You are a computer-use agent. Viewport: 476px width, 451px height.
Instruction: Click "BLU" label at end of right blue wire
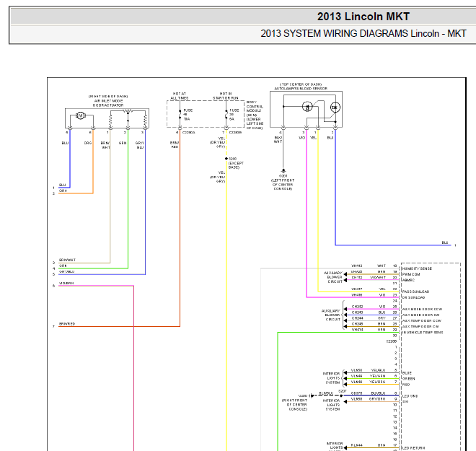click(445, 242)
